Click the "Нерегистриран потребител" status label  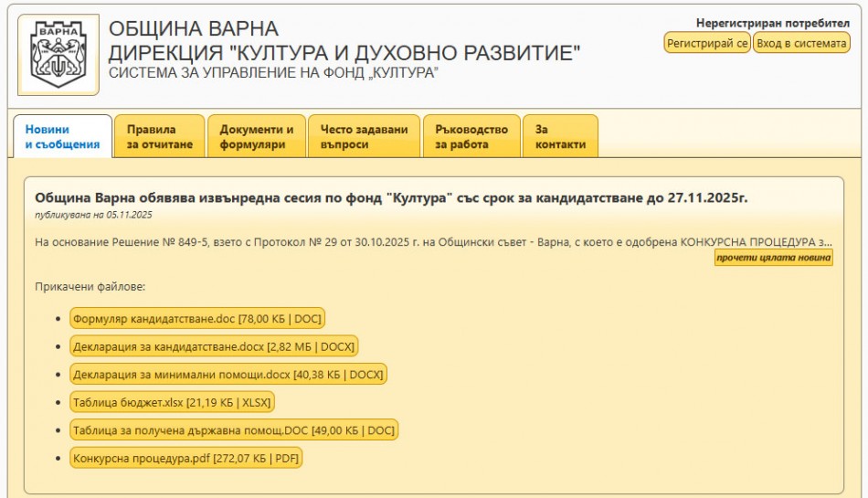coord(772,23)
